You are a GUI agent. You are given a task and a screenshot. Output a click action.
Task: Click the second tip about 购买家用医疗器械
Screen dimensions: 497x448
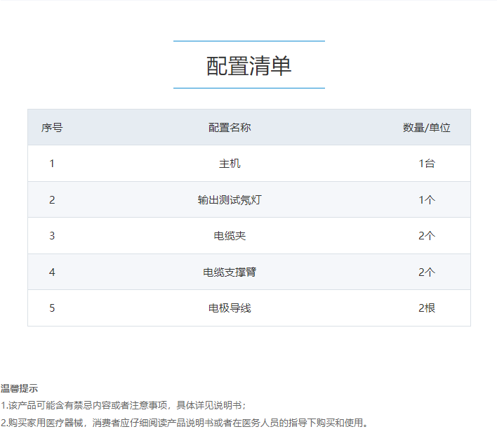click(184, 423)
